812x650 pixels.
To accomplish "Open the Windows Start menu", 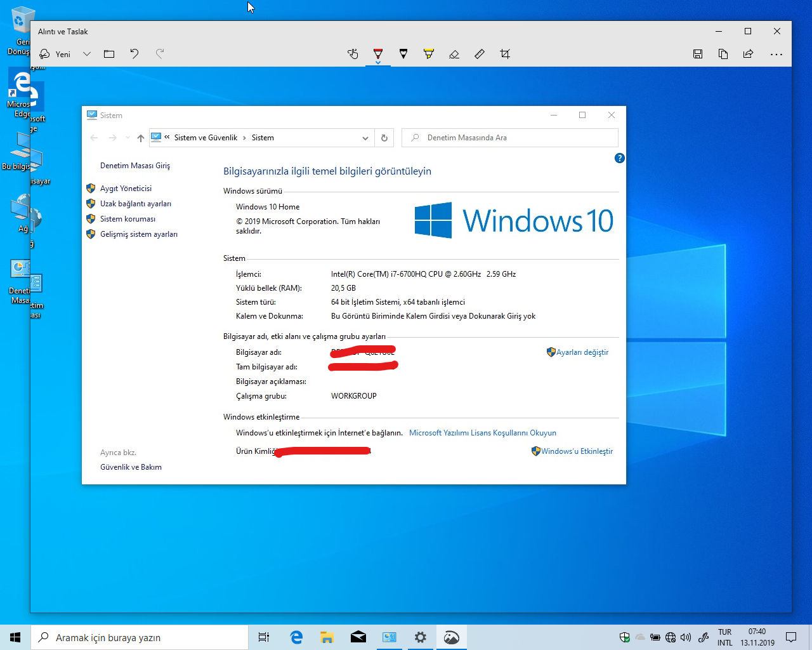I will [15, 637].
